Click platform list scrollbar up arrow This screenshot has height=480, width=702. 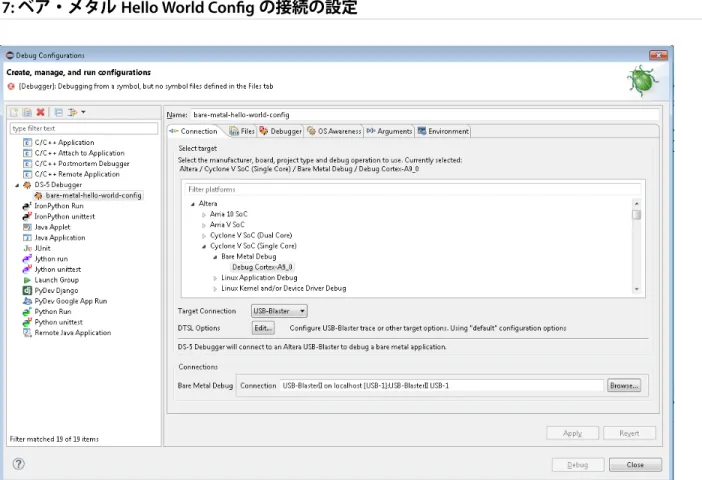[636, 204]
